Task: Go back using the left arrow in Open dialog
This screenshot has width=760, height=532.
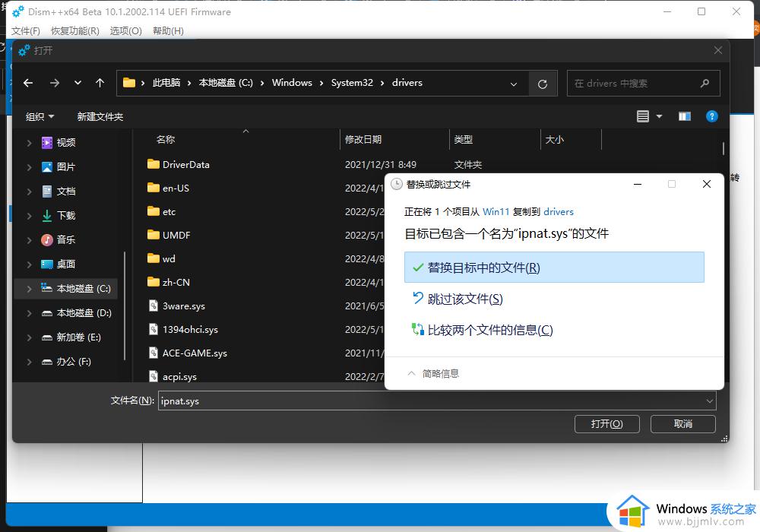Action: (x=28, y=83)
